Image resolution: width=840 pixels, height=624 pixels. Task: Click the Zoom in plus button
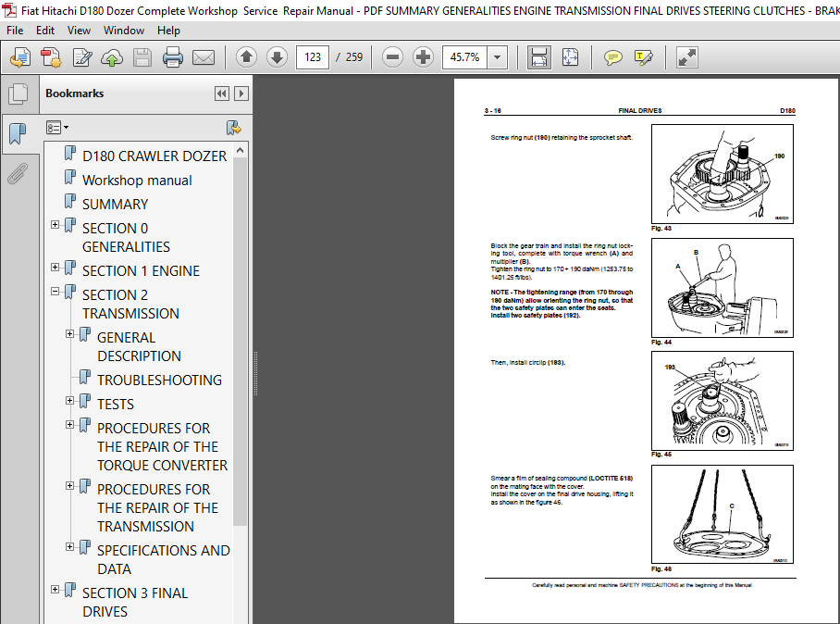click(x=423, y=56)
